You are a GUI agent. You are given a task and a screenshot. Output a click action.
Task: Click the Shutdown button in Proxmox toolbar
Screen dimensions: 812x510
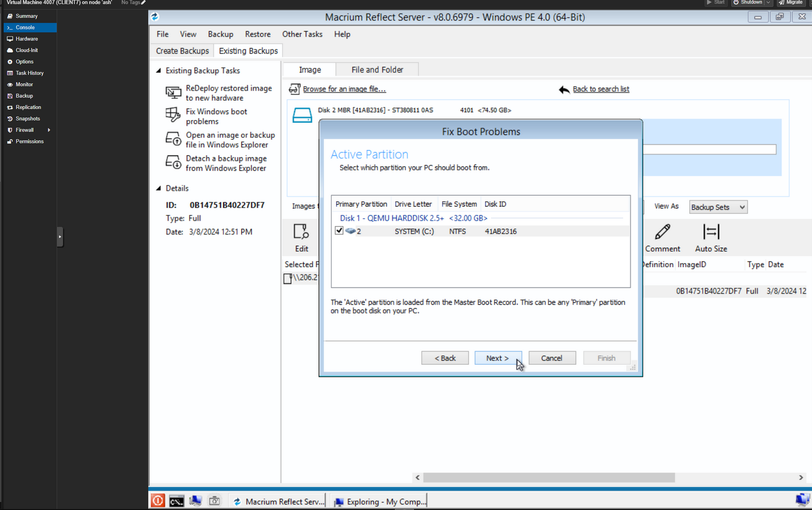point(747,3)
